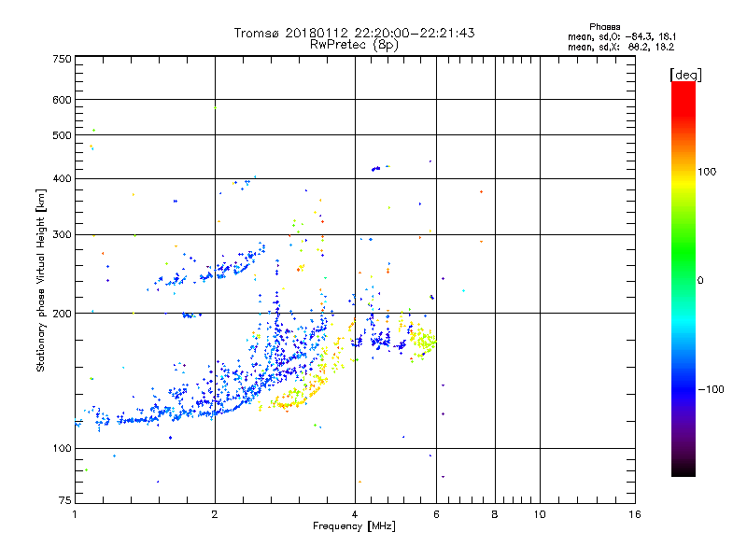Click the small blue cluster near 420 km
Image resolution: width=747 pixels, height=560 pixels.
pyautogui.click(x=376, y=169)
